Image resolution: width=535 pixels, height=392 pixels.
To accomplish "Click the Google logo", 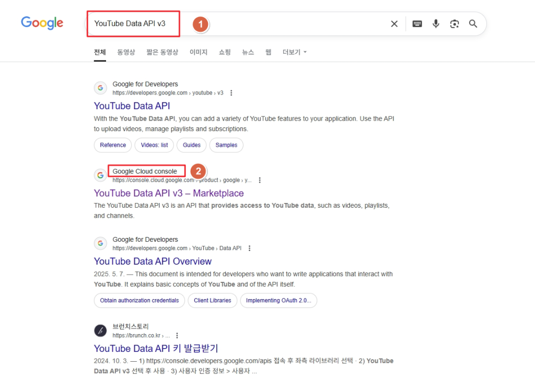I will (42, 23).
